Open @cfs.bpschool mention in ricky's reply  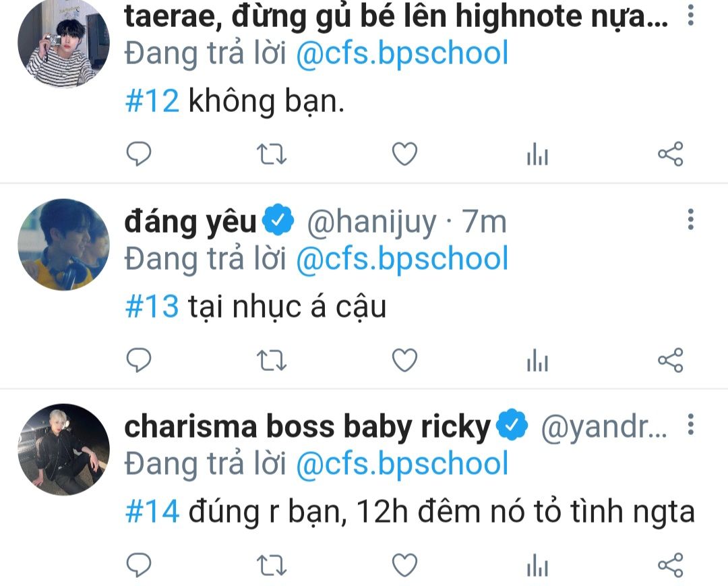tap(402, 464)
